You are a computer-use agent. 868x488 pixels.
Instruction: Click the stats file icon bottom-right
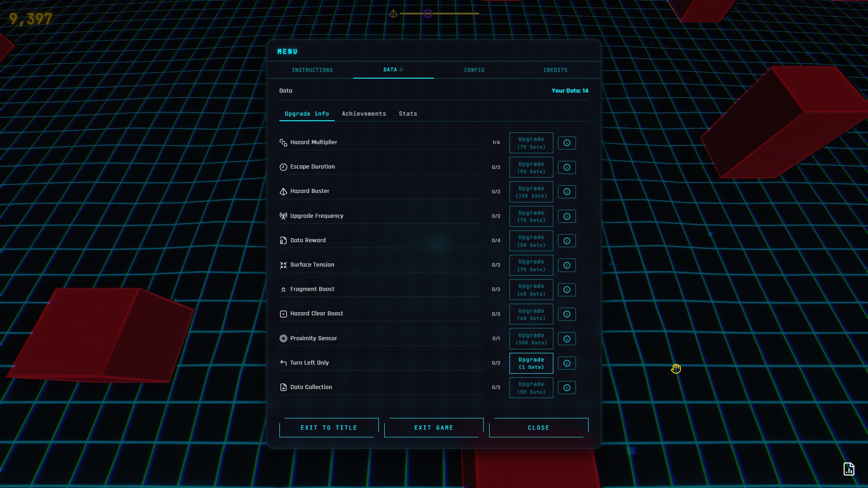[x=849, y=469]
